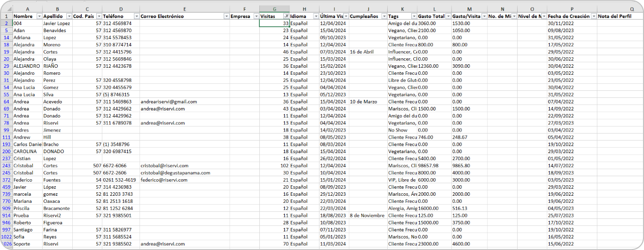The height and width of the screenshot is (250, 644).
Task: Select column G header
Action: (x=274, y=9)
